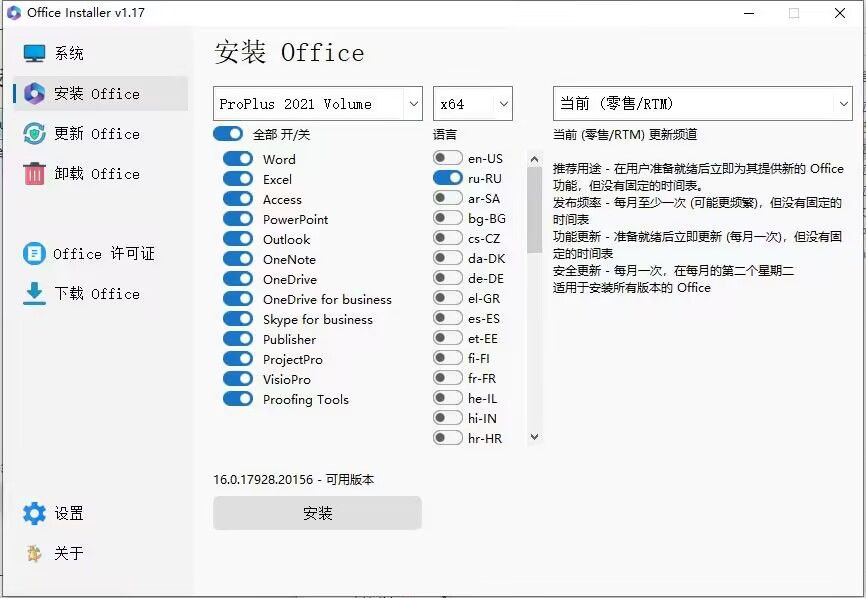Click the 安装 Office page heading

[x=289, y=53]
